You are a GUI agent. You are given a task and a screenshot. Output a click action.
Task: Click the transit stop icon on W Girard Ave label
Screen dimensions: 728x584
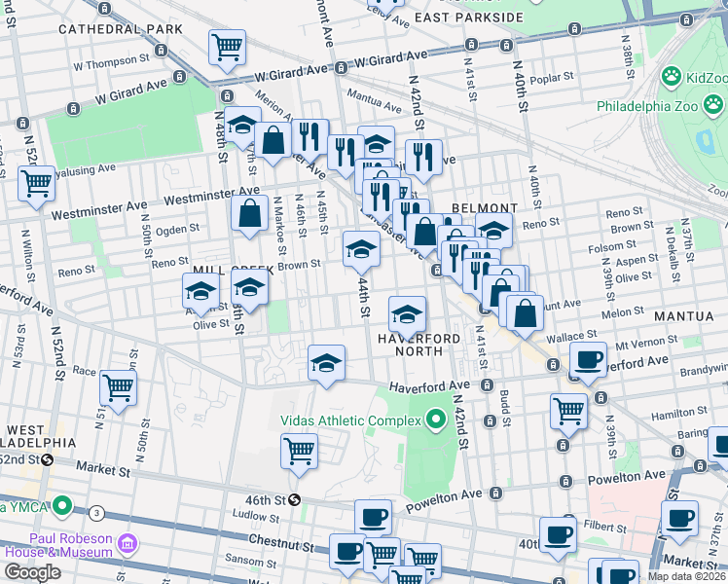(341, 68)
